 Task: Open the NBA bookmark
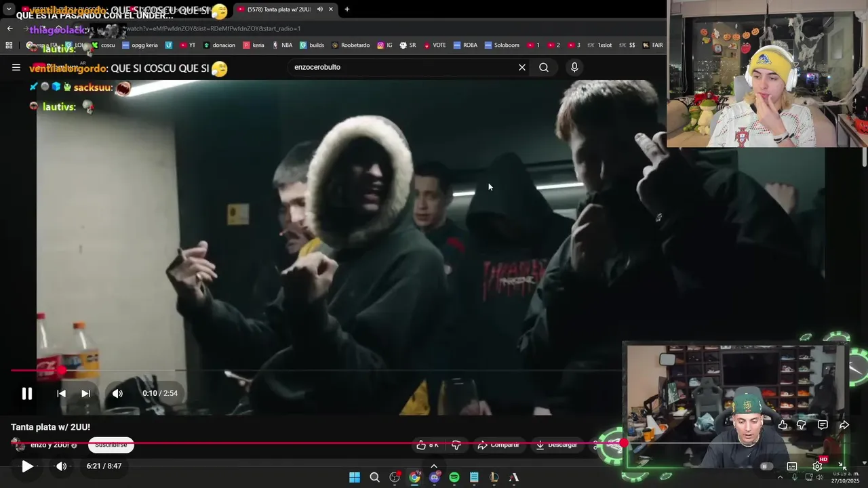coord(282,45)
